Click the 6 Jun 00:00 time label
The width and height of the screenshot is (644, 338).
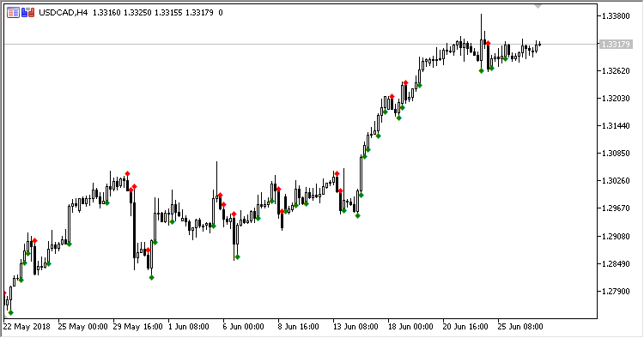click(x=244, y=327)
